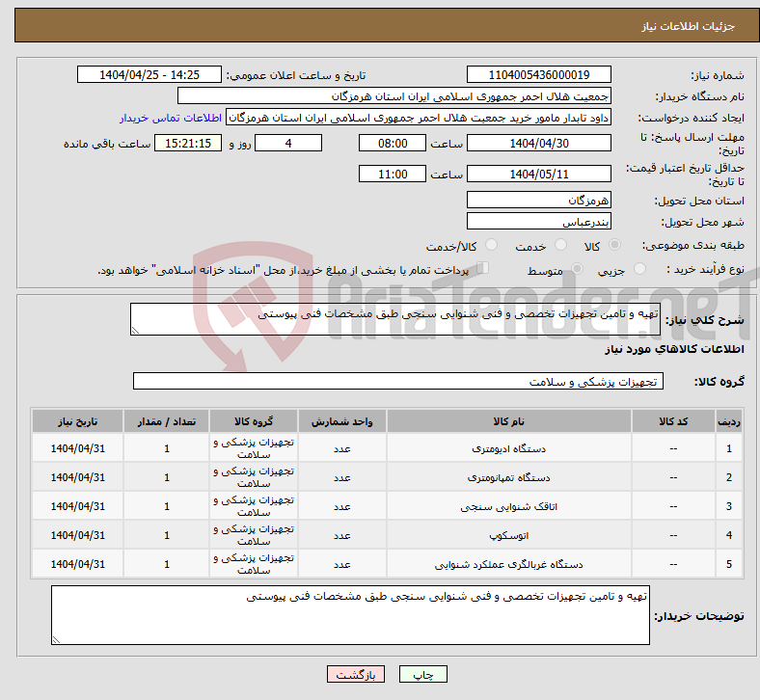This screenshot has width=760, height=700.
Task: Click the ردیف column header
Action: (x=729, y=421)
